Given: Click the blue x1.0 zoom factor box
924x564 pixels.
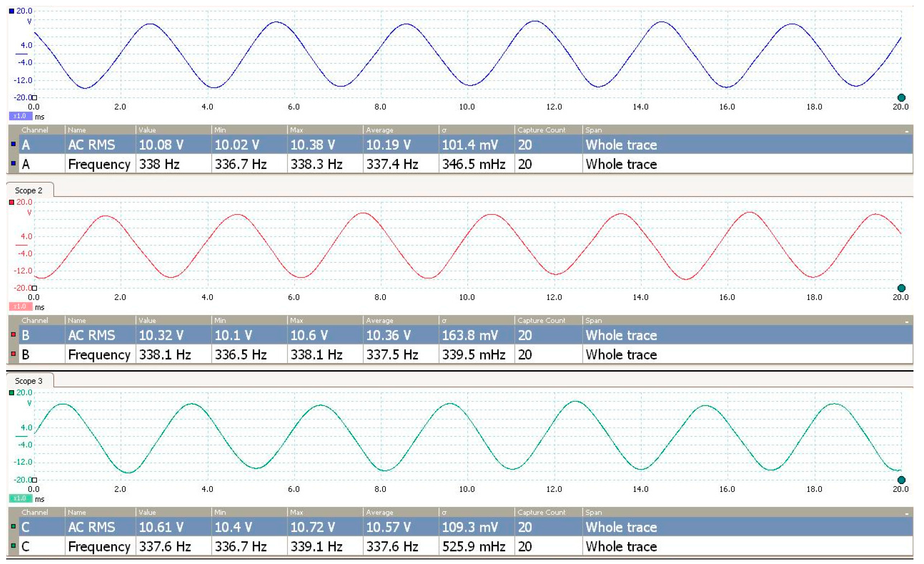Looking at the screenshot, I should click(20, 116).
